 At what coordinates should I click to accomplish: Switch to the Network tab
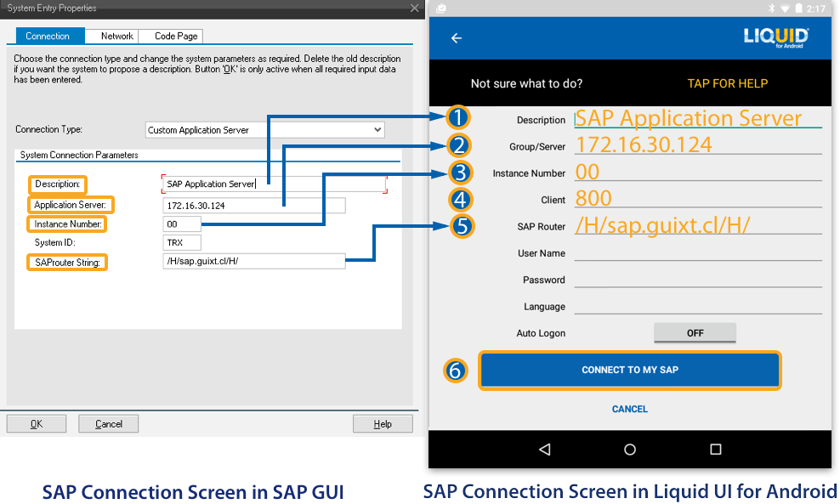point(116,37)
